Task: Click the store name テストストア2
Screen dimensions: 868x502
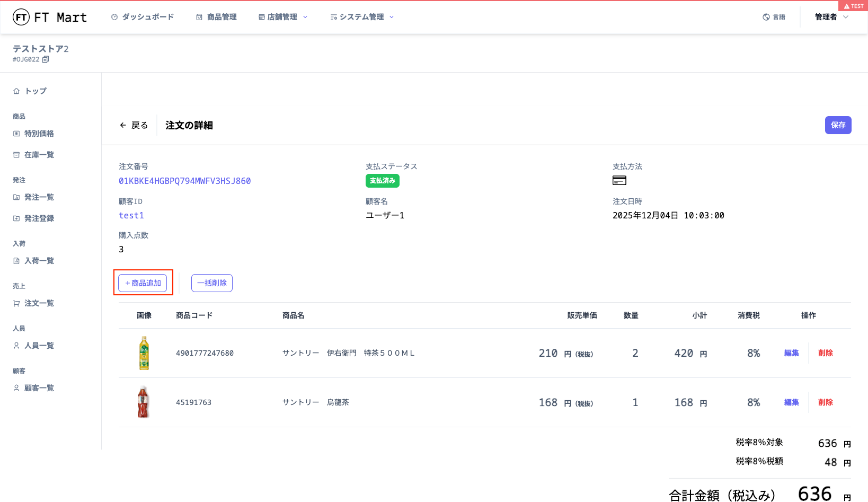Action: point(41,49)
